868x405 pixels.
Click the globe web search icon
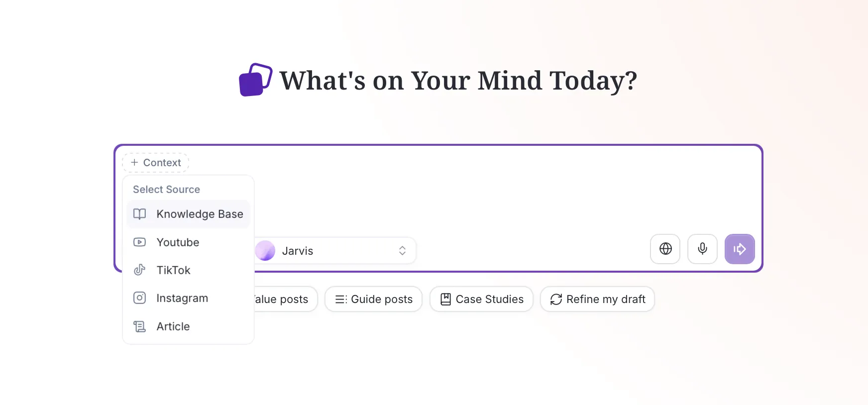(x=665, y=249)
